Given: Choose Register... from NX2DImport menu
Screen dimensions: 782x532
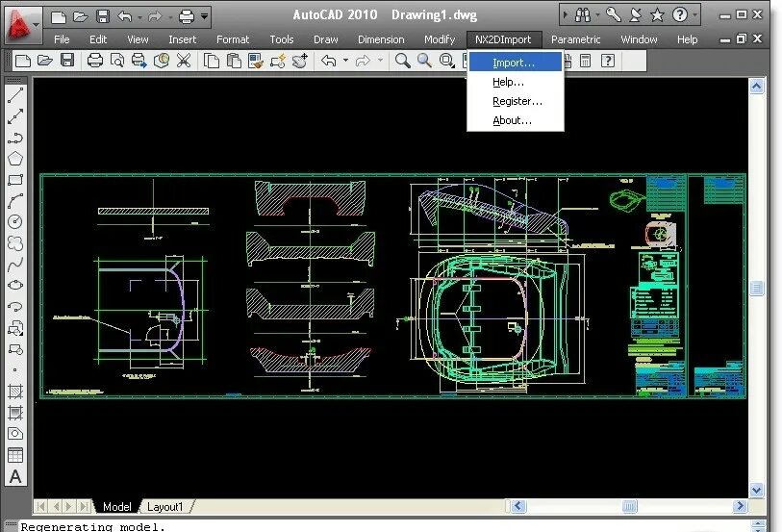Looking at the screenshot, I should tap(516, 101).
